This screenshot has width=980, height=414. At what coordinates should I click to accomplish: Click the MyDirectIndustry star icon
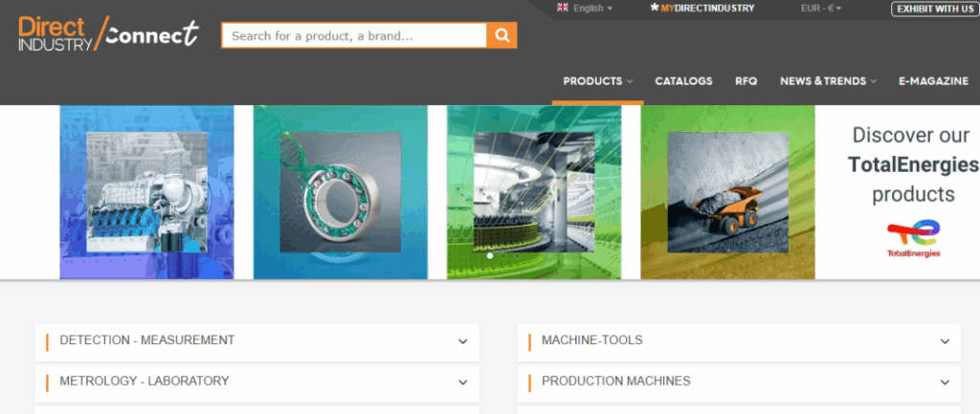pyautogui.click(x=655, y=8)
